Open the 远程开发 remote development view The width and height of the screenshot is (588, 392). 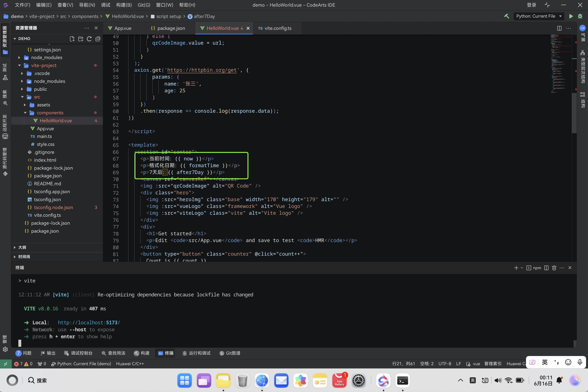pyautogui.click(x=5, y=127)
